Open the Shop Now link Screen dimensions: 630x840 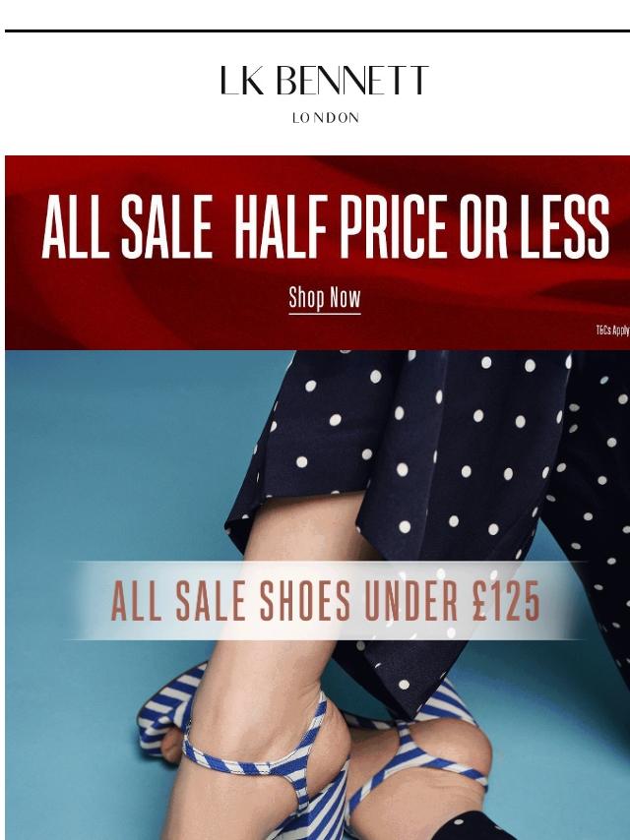pos(325,299)
